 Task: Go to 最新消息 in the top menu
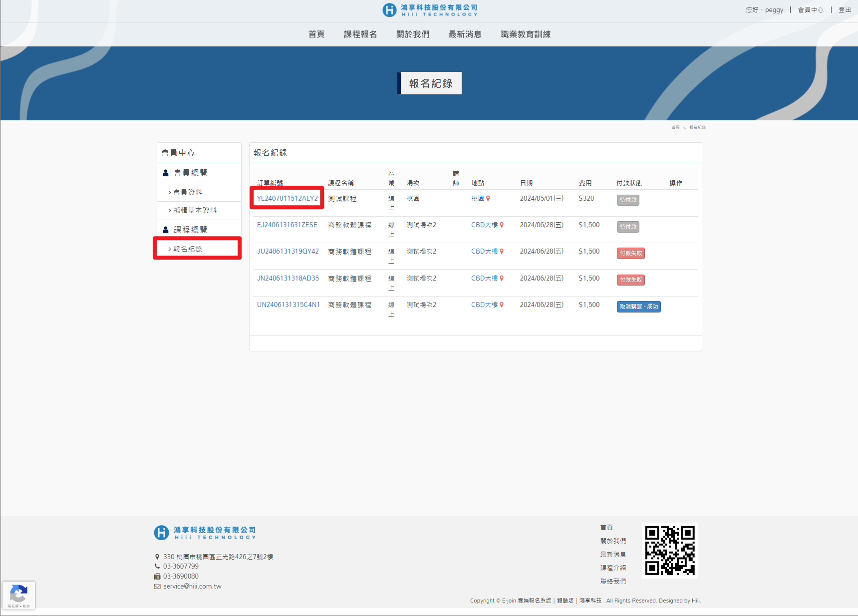[465, 34]
